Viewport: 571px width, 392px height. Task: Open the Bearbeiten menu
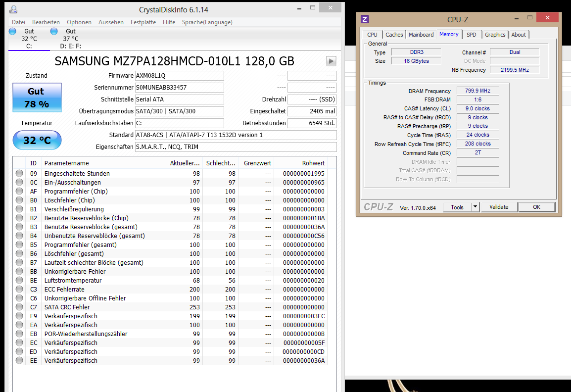coord(46,22)
